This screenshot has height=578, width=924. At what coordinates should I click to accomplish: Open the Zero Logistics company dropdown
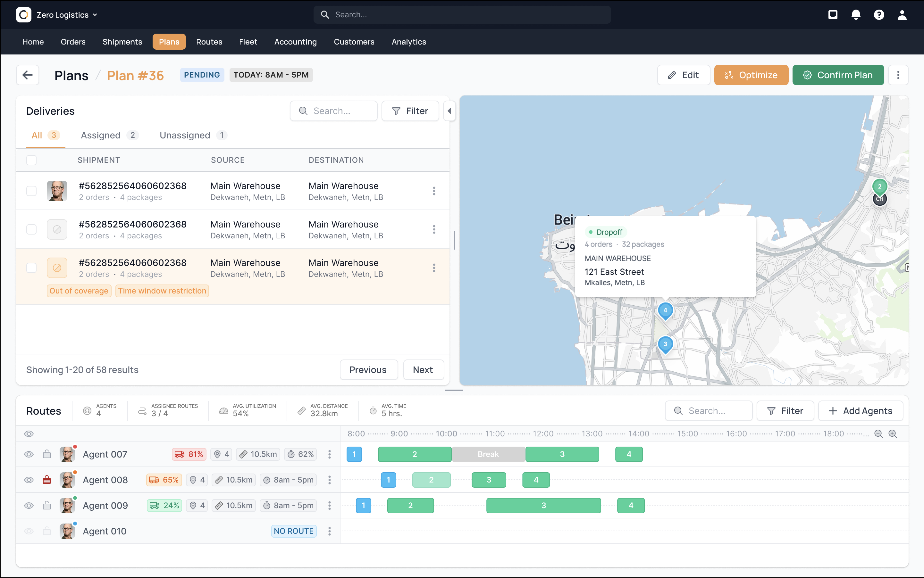pos(67,14)
